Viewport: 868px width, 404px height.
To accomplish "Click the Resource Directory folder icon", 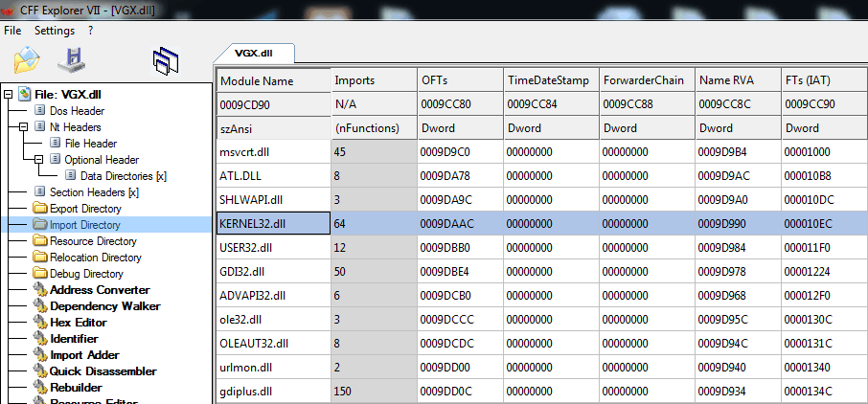I will coord(39,240).
